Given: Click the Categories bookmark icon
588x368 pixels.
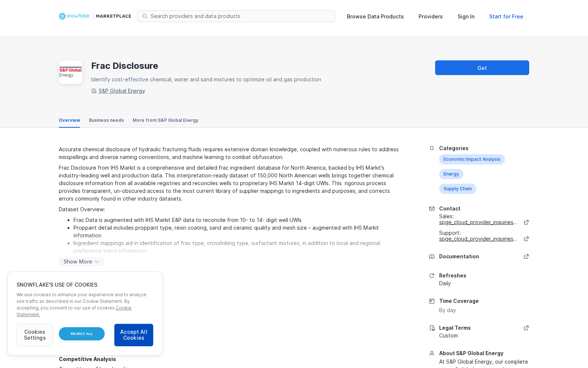Looking at the screenshot, I should [x=432, y=148].
